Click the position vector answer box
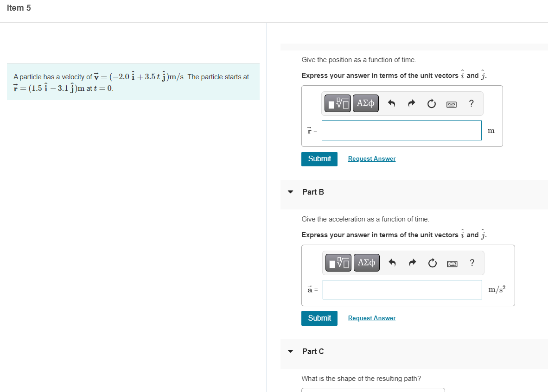 [x=401, y=130]
